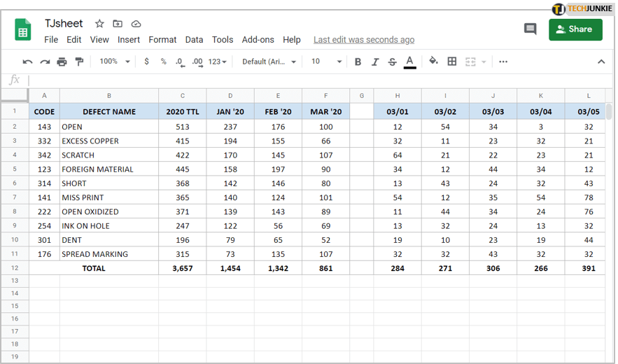This screenshot has width=618, height=364.
Task: Open the 100% zoom dropdown
Action: tap(115, 62)
